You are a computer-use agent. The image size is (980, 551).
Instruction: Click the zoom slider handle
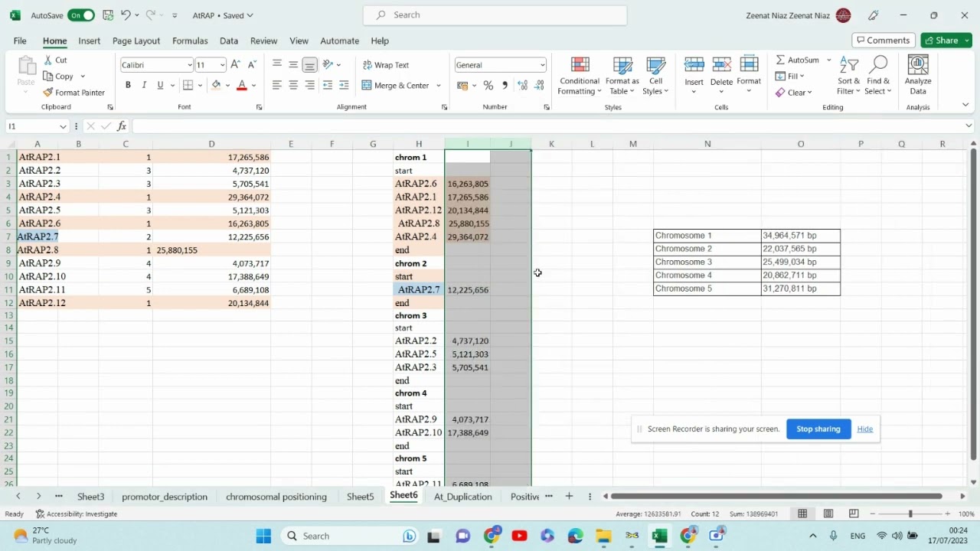tap(910, 514)
